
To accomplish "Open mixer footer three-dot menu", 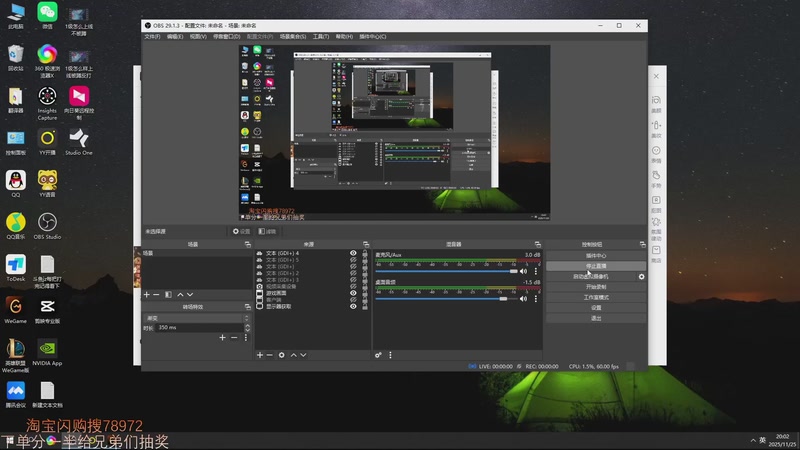I will pyautogui.click(x=390, y=355).
